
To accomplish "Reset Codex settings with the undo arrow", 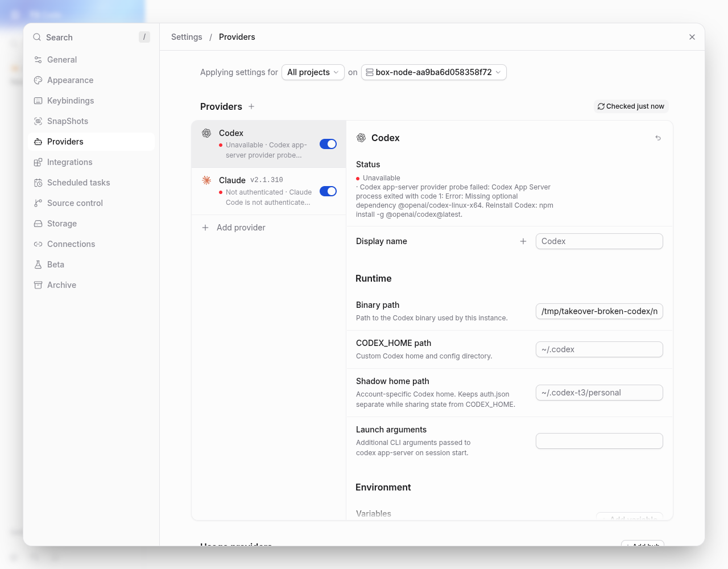I will 658,138.
